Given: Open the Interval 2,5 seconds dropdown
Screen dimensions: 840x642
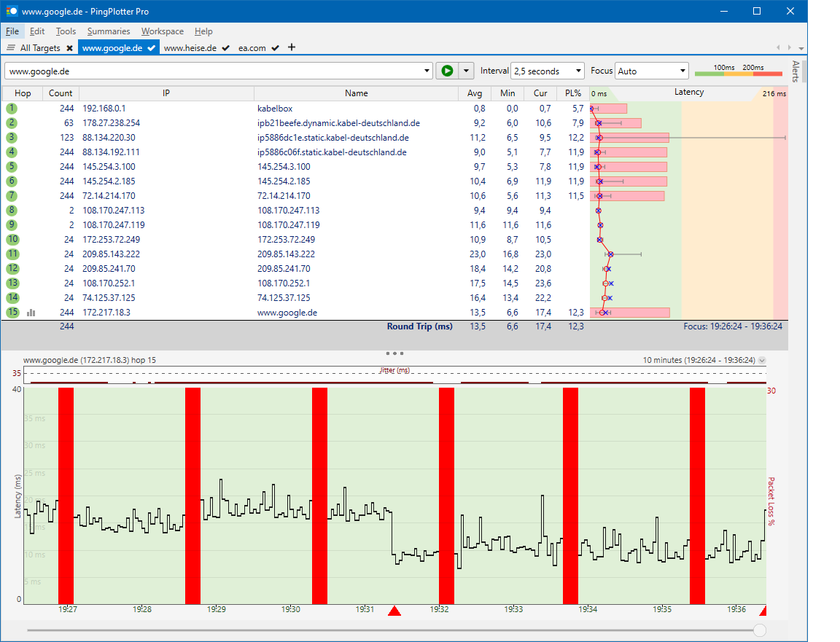Looking at the screenshot, I should click(x=547, y=71).
